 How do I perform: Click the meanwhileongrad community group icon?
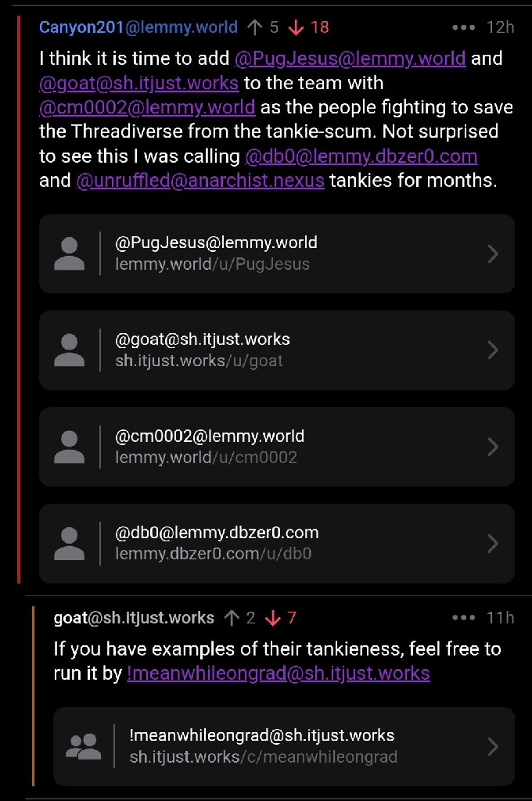coord(83,746)
